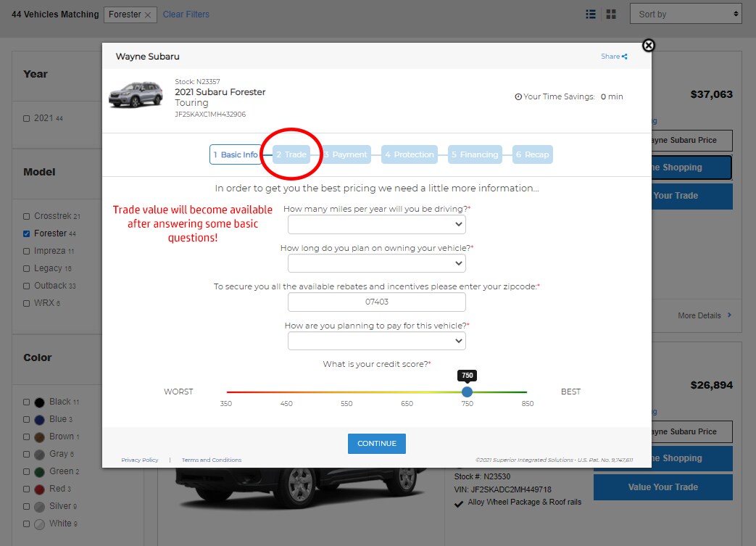This screenshot has width=756, height=546.
Task: Open the More Details arrow link
Action: (705, 315)
